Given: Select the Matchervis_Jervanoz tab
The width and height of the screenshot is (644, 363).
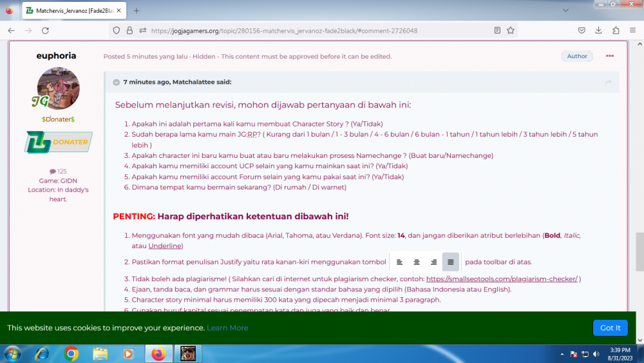Looking at the screenshot, I should [x=74, y=11].
